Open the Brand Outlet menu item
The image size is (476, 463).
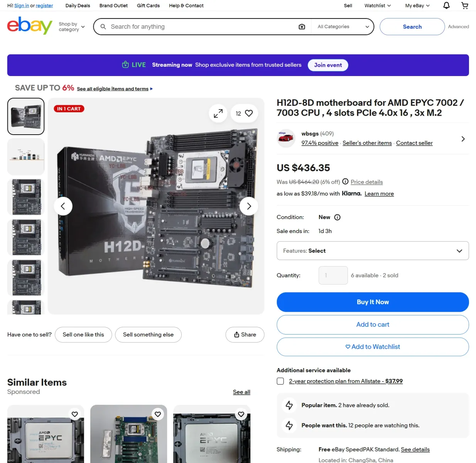(113, 5)
